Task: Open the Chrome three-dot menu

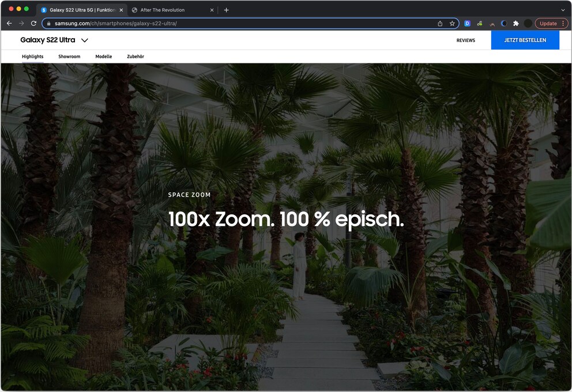Action: coord(563,23)
